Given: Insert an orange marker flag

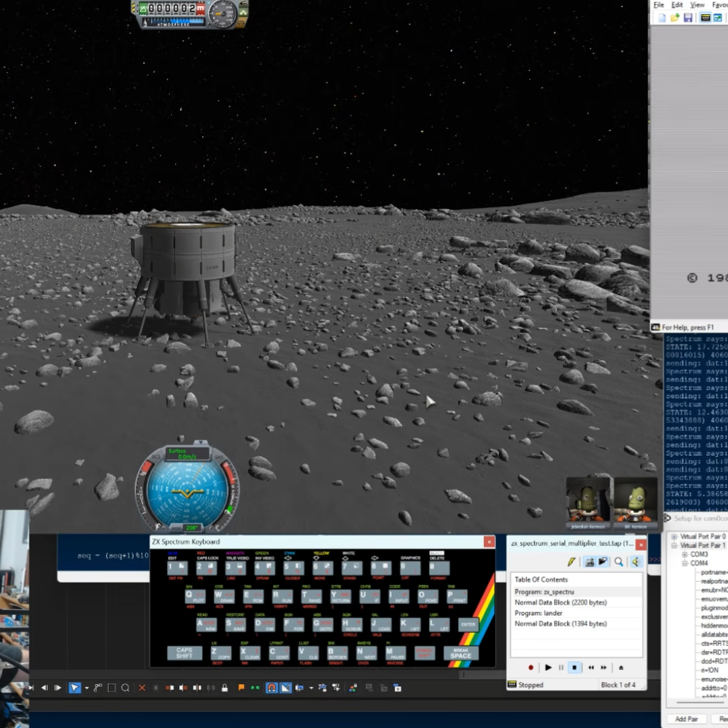Looking at the screenshot, I should pyautogui.click(x=241, y=688).
